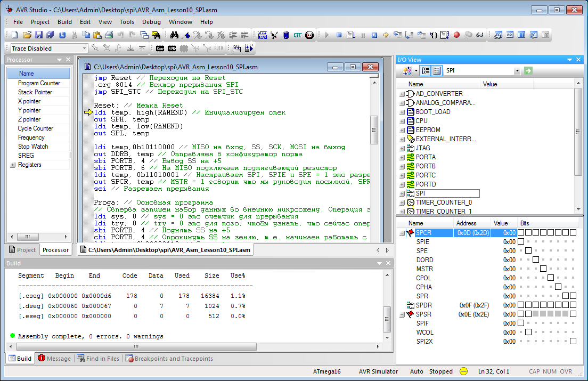Open the Trace Disabled dropdown
This screenshot has height=381, width=588.
point(85,48)
